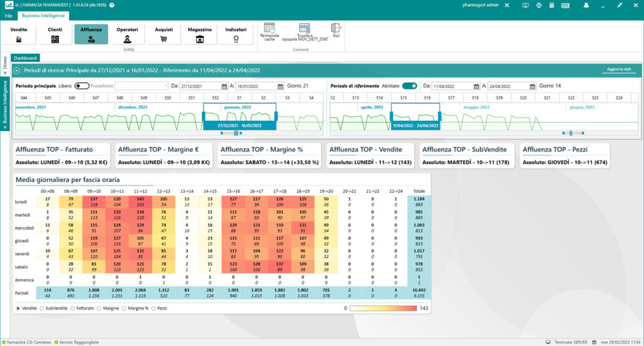Open the File menu

(x=8, y=15)
